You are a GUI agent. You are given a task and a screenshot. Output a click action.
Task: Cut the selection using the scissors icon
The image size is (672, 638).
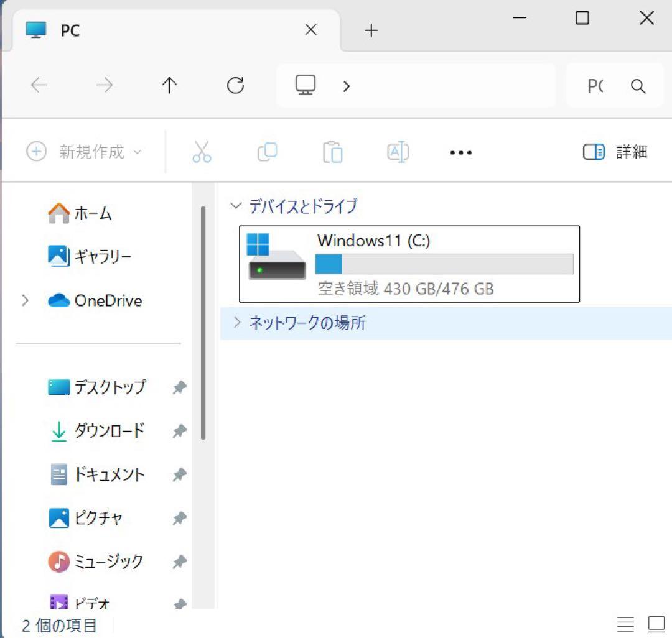(201, 152)
